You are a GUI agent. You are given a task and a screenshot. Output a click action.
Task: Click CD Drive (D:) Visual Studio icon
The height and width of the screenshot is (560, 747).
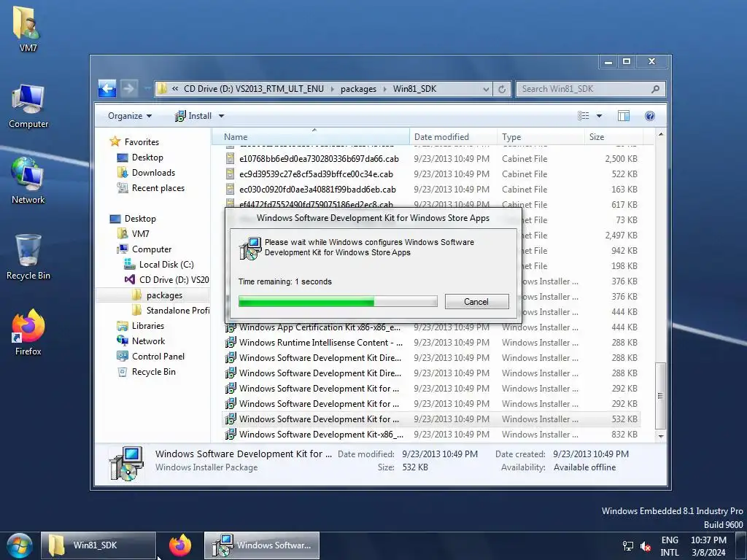(x=130, y=279)
